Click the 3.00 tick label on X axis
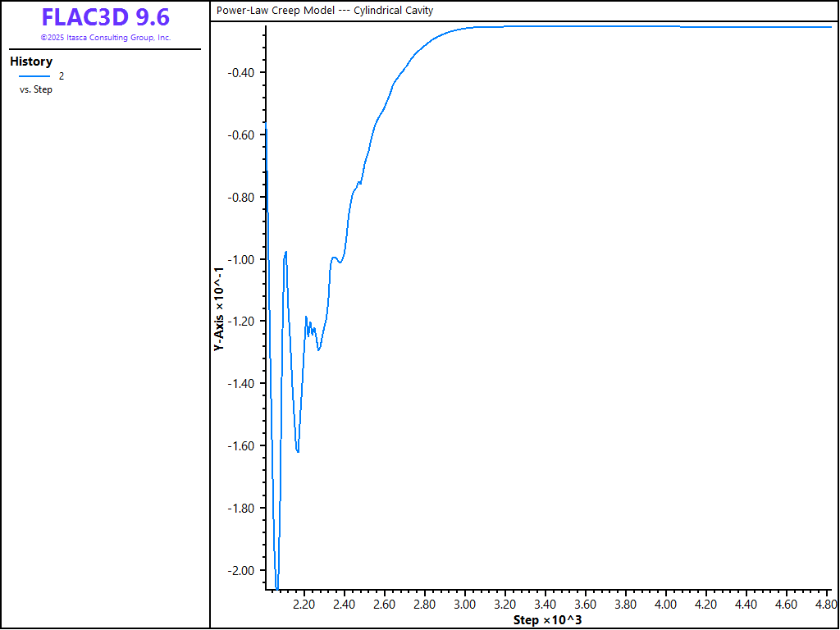 pyautogui.click(x=465, y=605)
